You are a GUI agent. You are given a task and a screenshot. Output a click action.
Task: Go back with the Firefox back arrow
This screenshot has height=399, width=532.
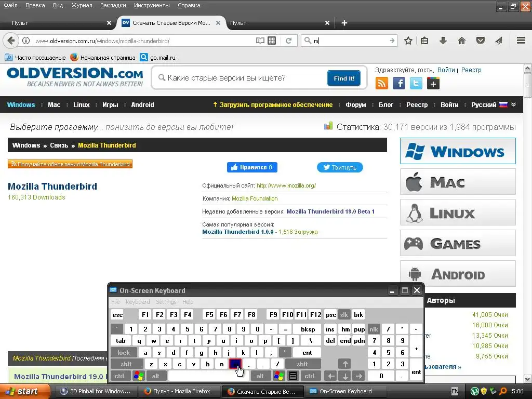pos(10,41)
